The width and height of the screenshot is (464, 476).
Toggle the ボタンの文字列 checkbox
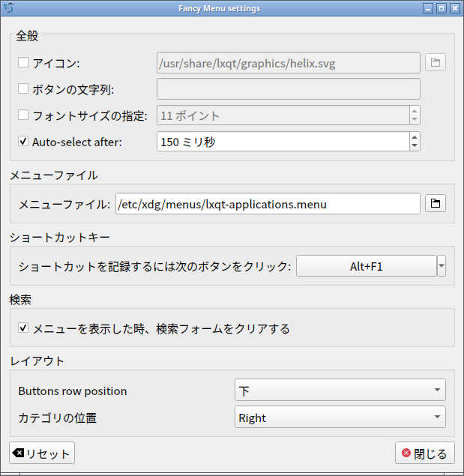coord(23,89)
